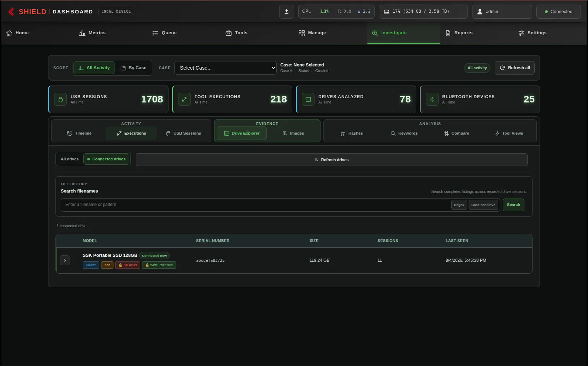
Task: Click the Manage grid icon
Action: (x=301, y=33)
